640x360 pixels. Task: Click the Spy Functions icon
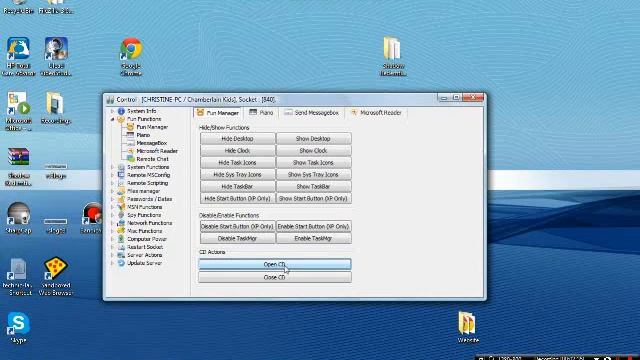pyautogui.click(x=121, y=215)
